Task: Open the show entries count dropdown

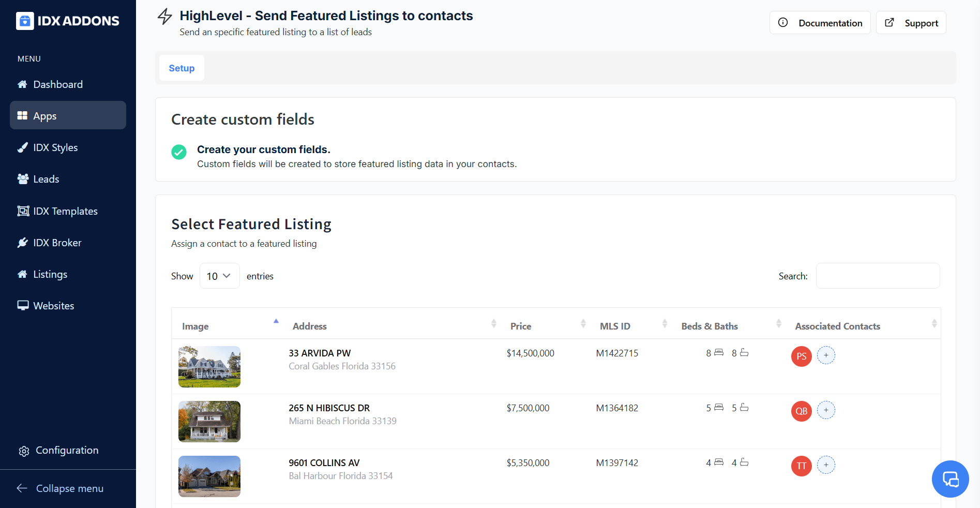Action: point(219,276)
